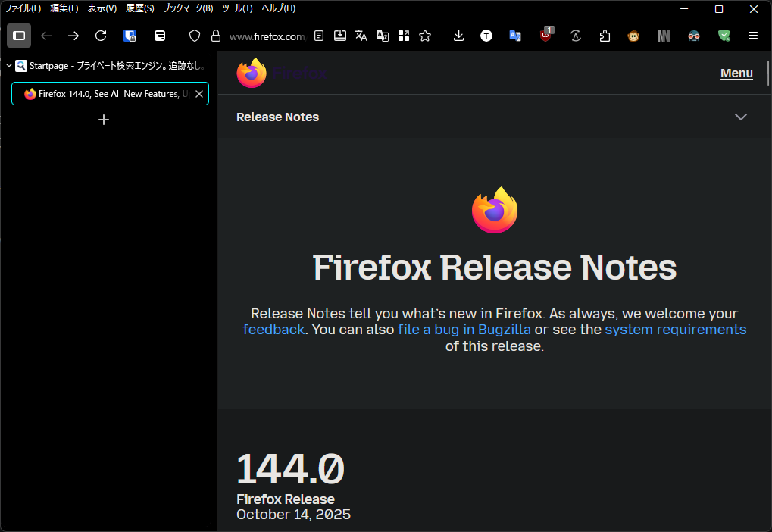Open the "system requirements" link

tap(675, 330)
